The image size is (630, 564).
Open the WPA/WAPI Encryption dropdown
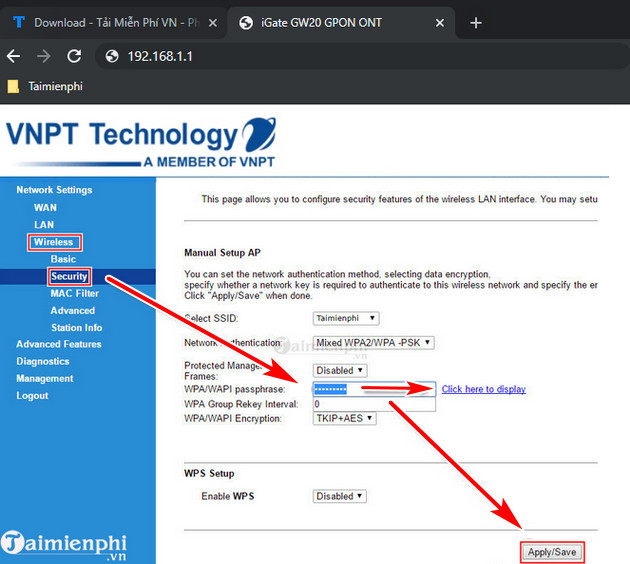click(x=344, y=418)
